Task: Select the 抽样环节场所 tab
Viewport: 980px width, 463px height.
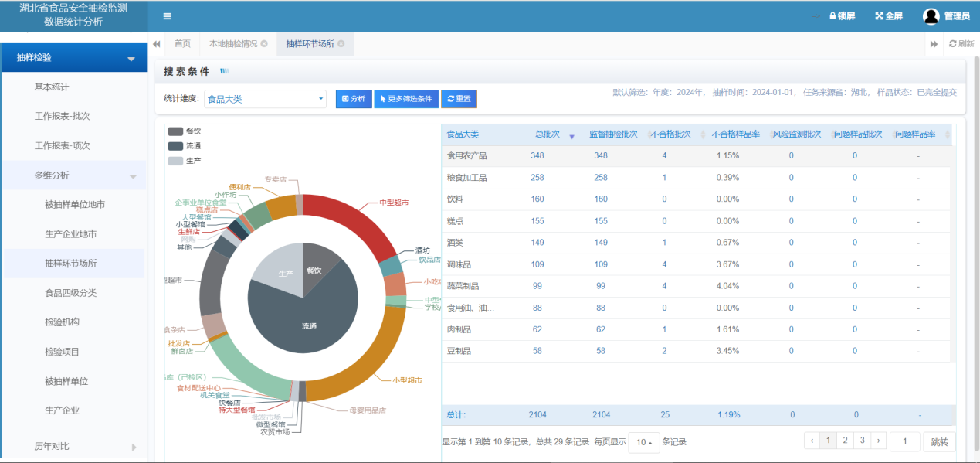Action: (x=310, y=44)
